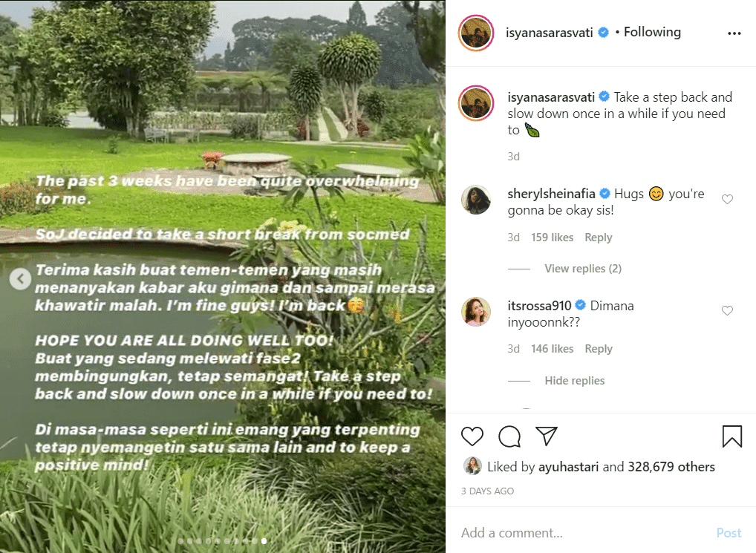Open comments via the speech bubble icon

509,437
